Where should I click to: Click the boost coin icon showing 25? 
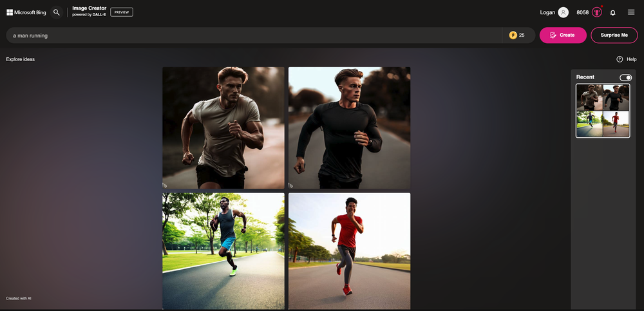click(x=513, y=35)
